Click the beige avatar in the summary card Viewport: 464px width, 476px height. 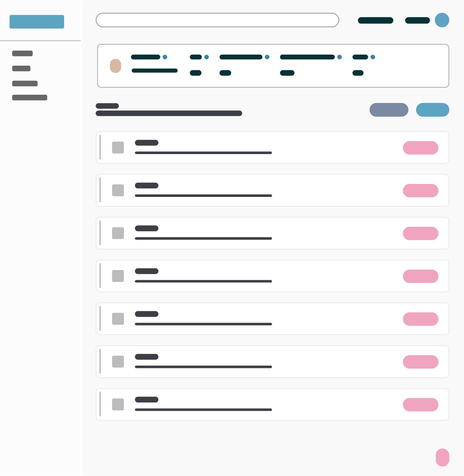(x=116, y=66)
